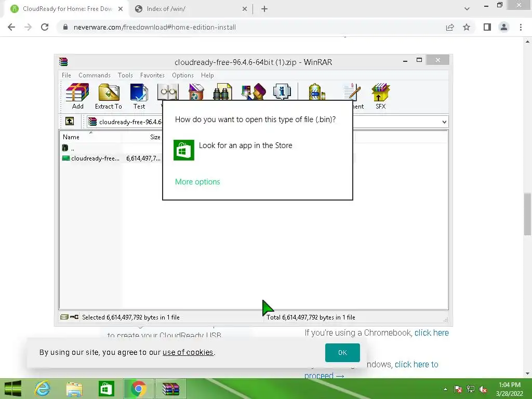Click the Chrome back arrow

[11, 27]
